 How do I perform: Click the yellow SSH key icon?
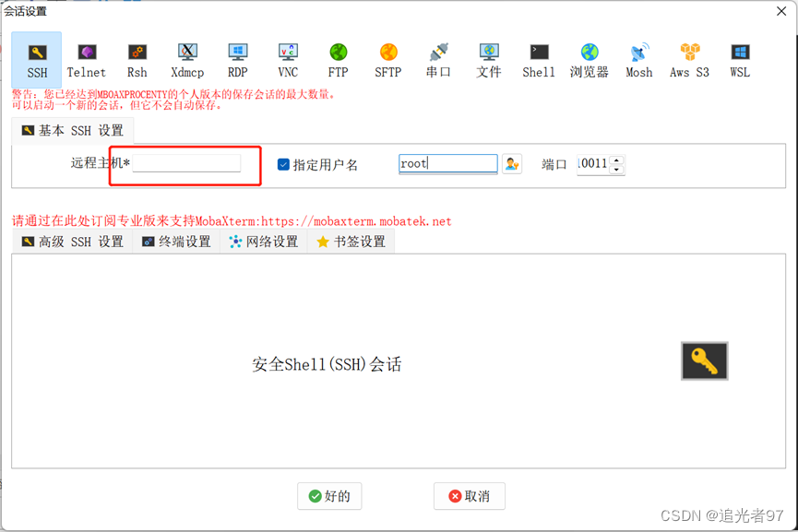tap(704, 361)
